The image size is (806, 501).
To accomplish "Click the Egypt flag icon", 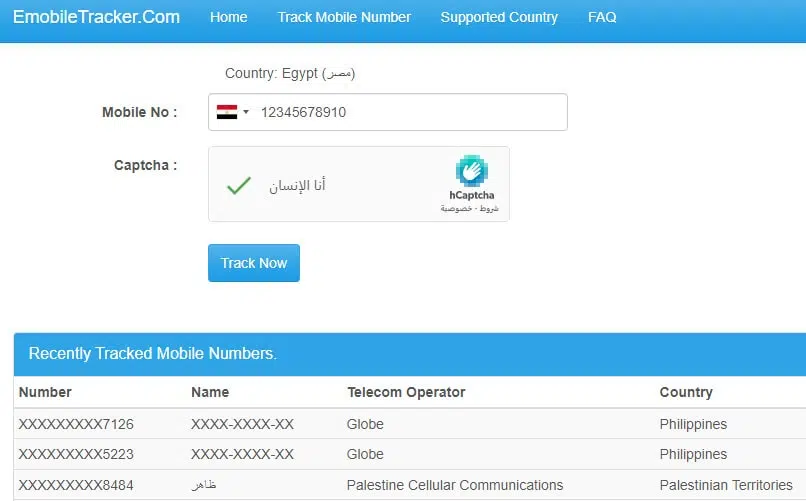I will click(227, 112).
